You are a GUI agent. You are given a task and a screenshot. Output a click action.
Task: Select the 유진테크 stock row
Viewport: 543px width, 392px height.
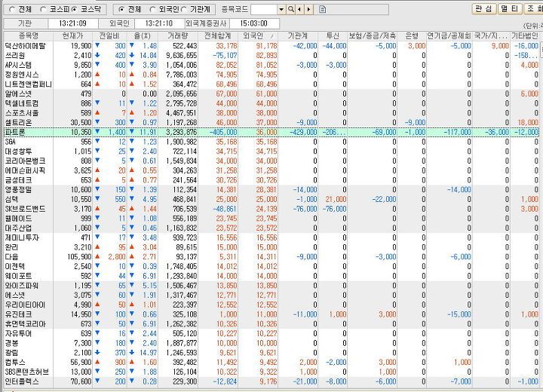tap(271, 314)
